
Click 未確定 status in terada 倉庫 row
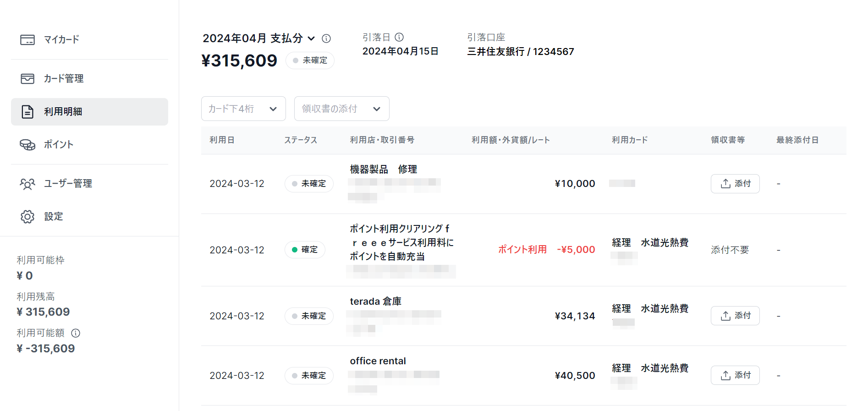coord(309,316)
